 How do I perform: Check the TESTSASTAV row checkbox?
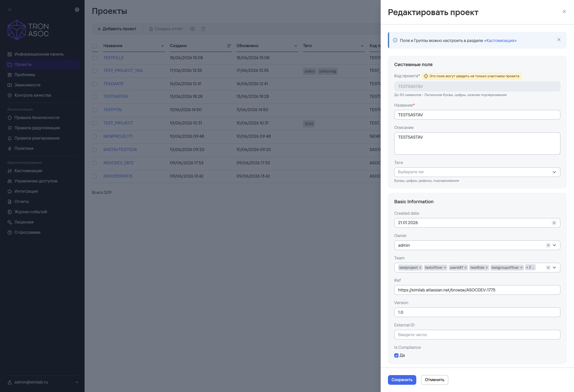95,96
